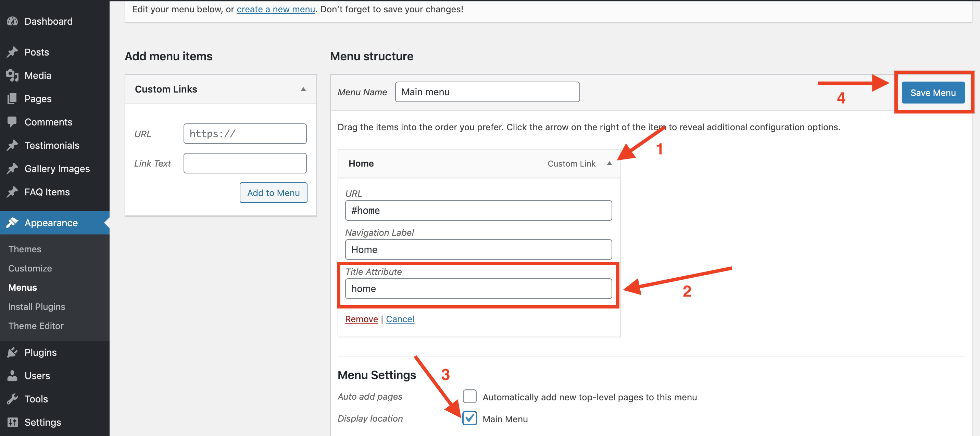Click the Title Attribute input field
The image size is (980, 436).
(478, 289)
